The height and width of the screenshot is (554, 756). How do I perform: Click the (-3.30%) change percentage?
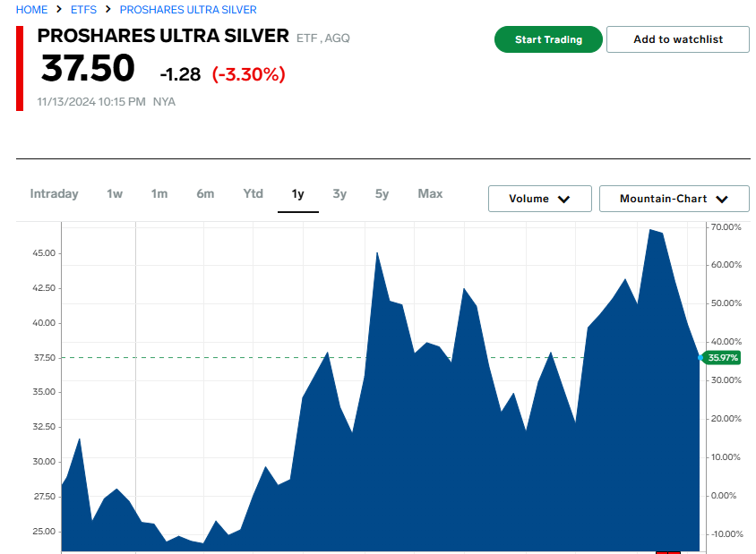tap(249, 74)
